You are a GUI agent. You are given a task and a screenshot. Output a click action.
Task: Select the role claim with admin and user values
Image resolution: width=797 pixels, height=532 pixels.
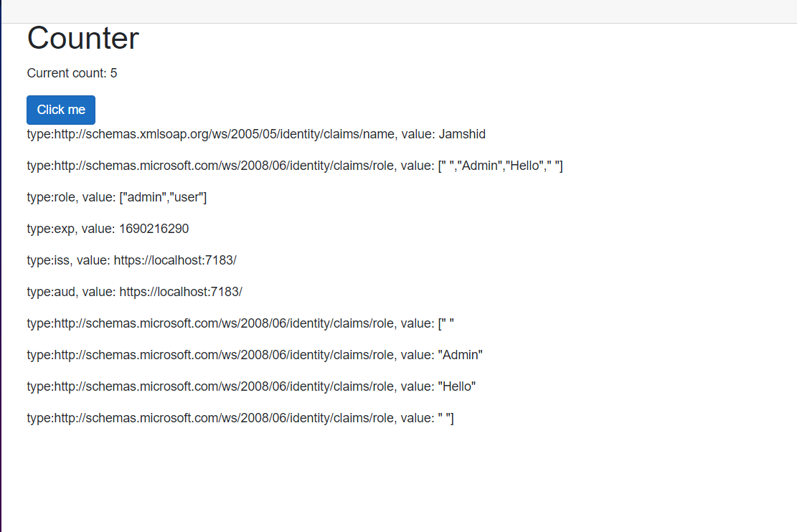pyautogui.click(x=117, y=197)
